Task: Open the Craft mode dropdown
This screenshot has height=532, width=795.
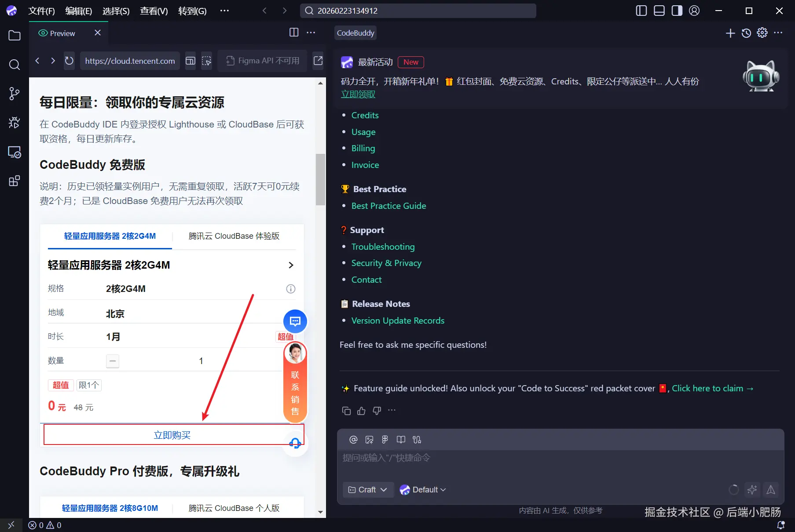Action: (368, 490)
